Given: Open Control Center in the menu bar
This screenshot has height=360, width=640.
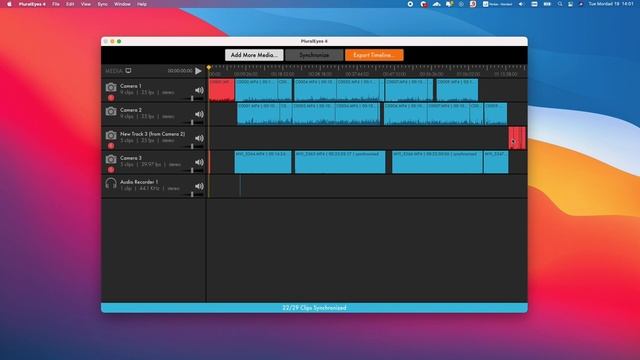Looking at the screenshot, I should (570, 4).
